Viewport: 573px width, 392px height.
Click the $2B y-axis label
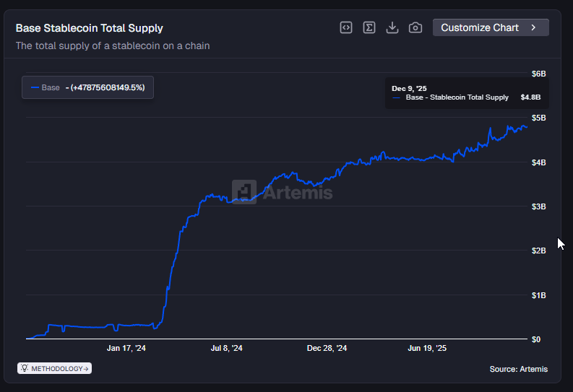pos(538,251)
